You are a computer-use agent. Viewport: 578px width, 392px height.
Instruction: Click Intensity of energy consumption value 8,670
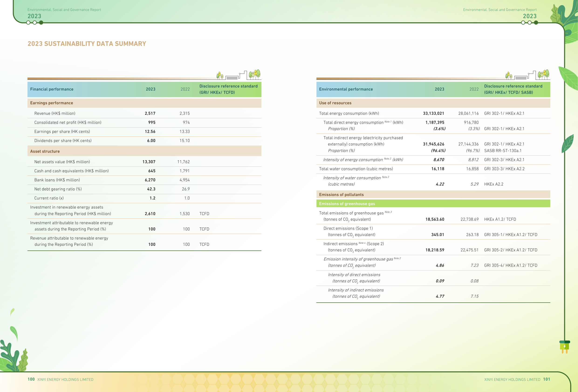[x=439, y=160]
